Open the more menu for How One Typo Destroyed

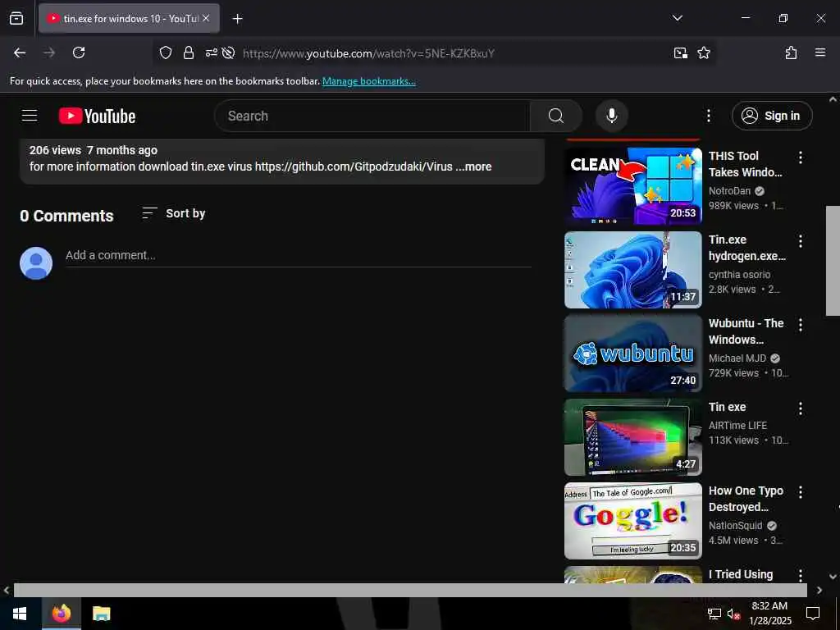click(x=801, y=492)
